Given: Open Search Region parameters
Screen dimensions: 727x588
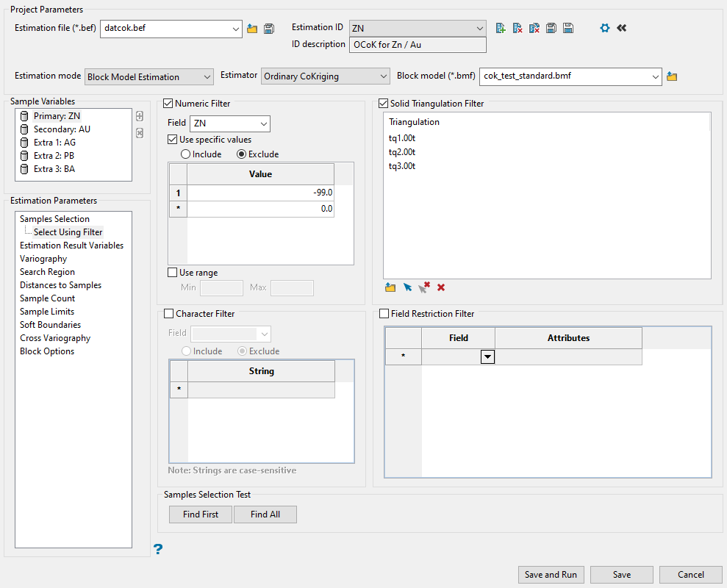Looking at the screenshot, I should (47, 272).
